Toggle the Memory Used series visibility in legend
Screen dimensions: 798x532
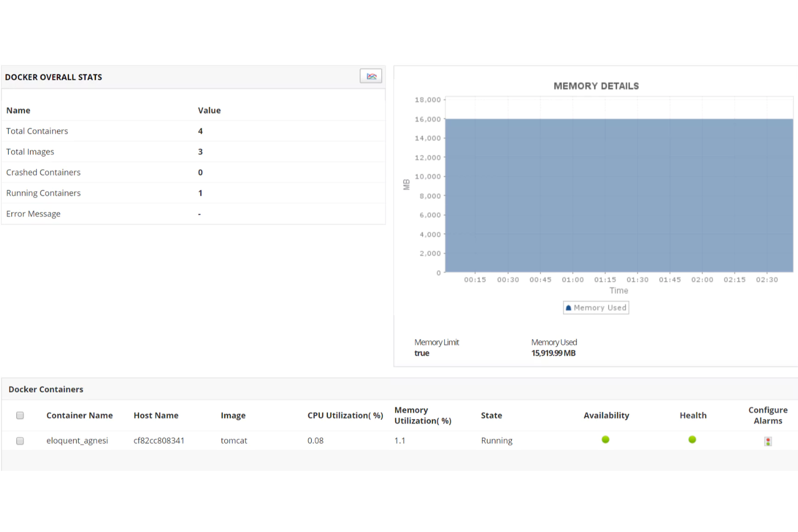coord(596,307)
